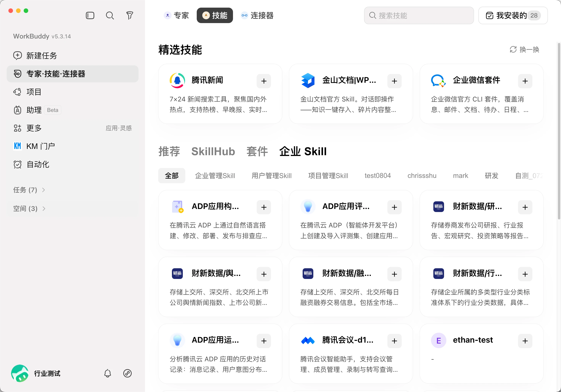Filter by 用户管理Skill
Viewport: 561px width, 392px height.
pos(272,175)
